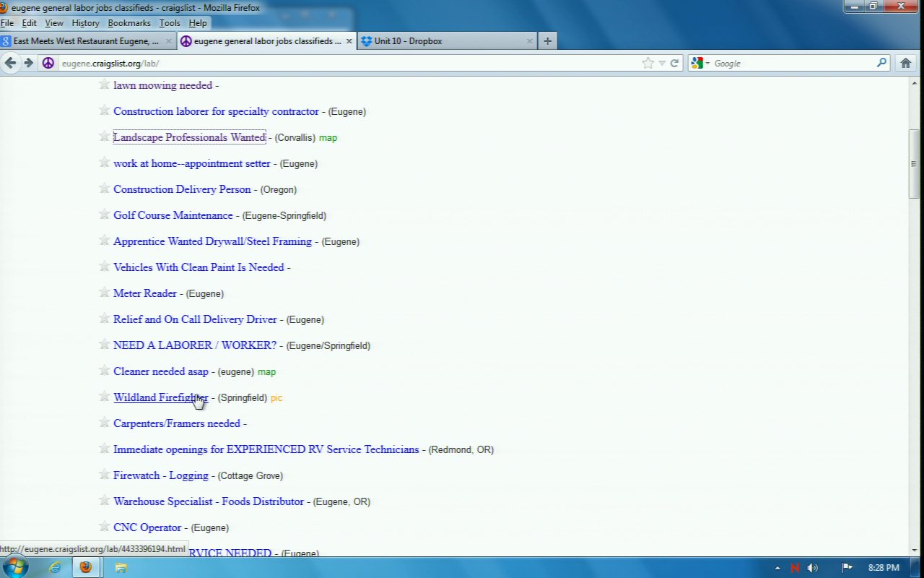Open the search engine selector dropdown
The width and height of the screenshot is (924, 578).
[699, 63]
